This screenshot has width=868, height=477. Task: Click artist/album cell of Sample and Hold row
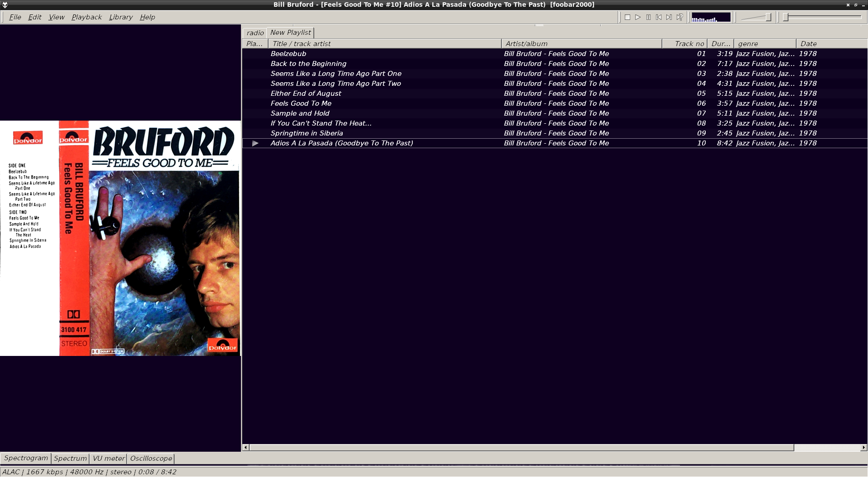(x=557, y=113)
